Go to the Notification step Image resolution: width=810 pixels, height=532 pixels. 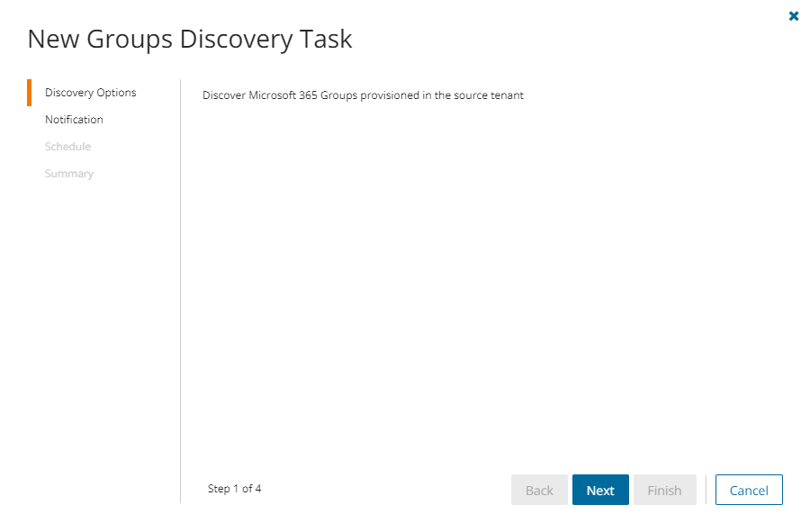coord(74,120)
